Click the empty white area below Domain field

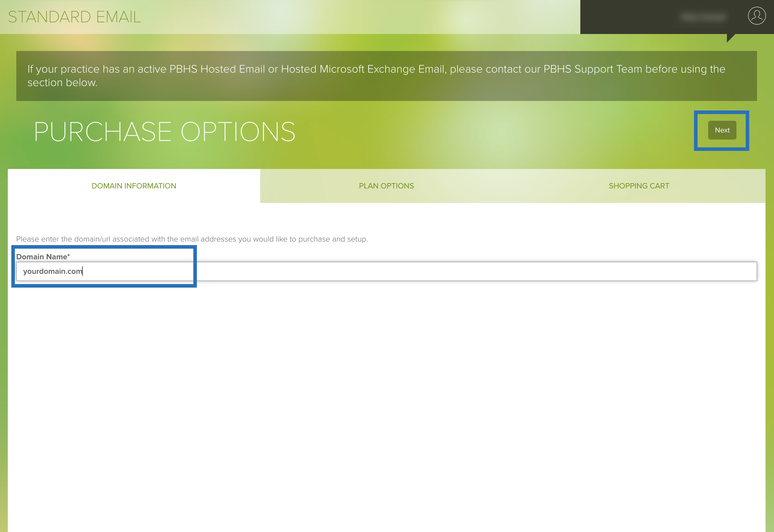[x=386, y=390]
